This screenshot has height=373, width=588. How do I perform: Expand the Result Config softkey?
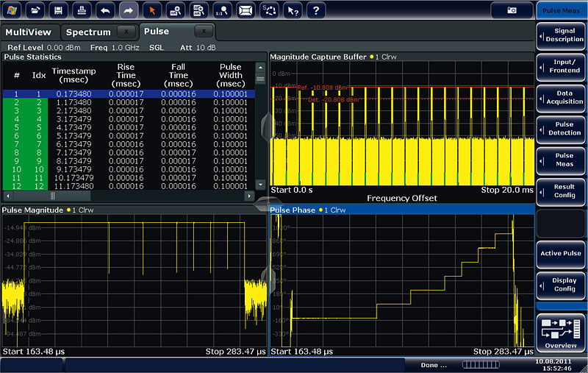click(x=561, y=191)
